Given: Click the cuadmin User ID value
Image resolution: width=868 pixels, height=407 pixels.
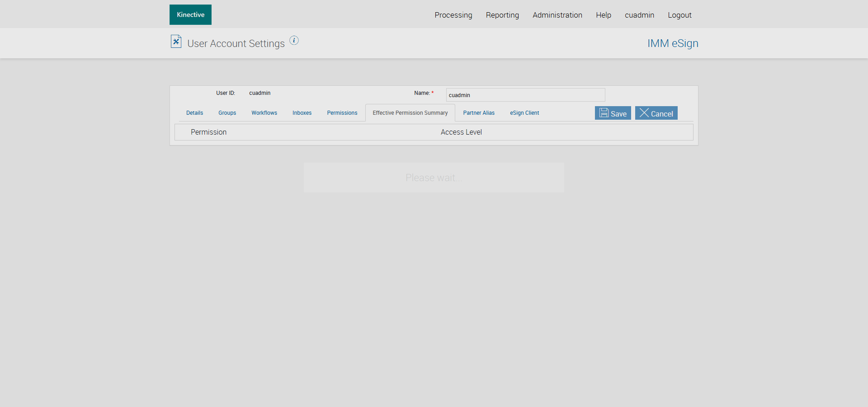Looking at the screenshot, I should point(260,93).
